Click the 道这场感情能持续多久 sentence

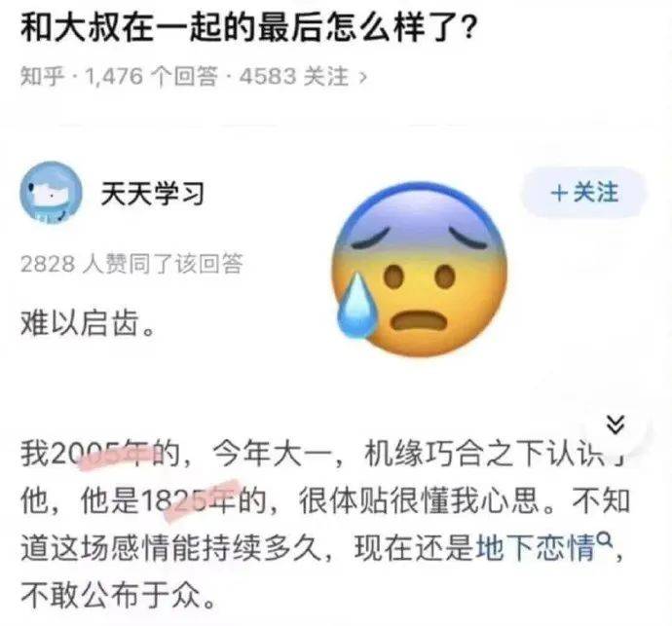pos(171,548)
